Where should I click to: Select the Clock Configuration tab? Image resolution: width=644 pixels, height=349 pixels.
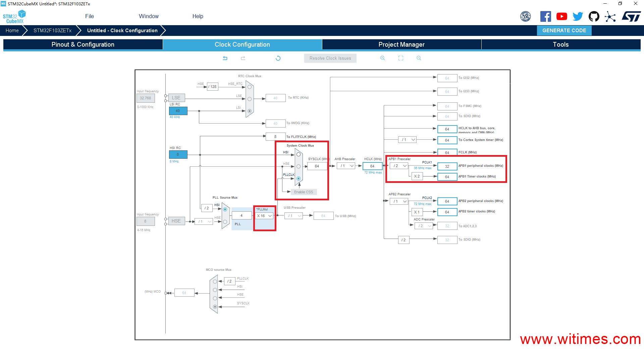coord(242,44)
